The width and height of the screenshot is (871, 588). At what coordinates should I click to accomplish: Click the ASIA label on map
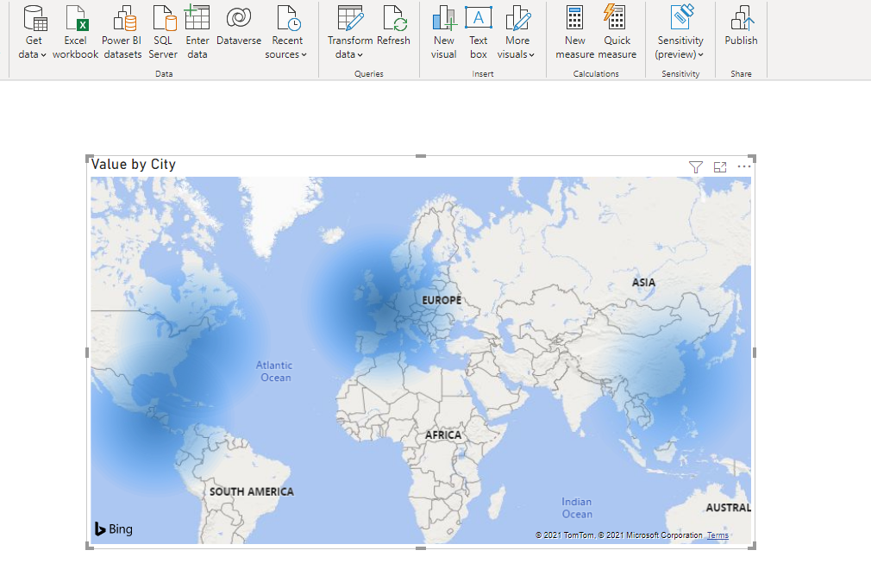(644, 283)
